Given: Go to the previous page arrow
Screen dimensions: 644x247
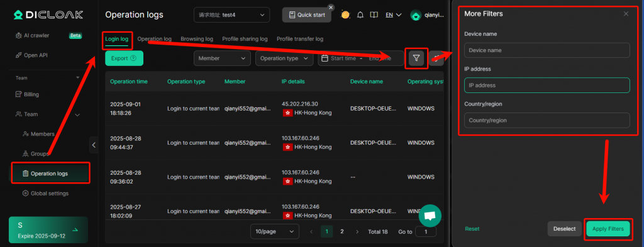Looking at the screenshot, I should pyautogui.click(x=311, y=232).
